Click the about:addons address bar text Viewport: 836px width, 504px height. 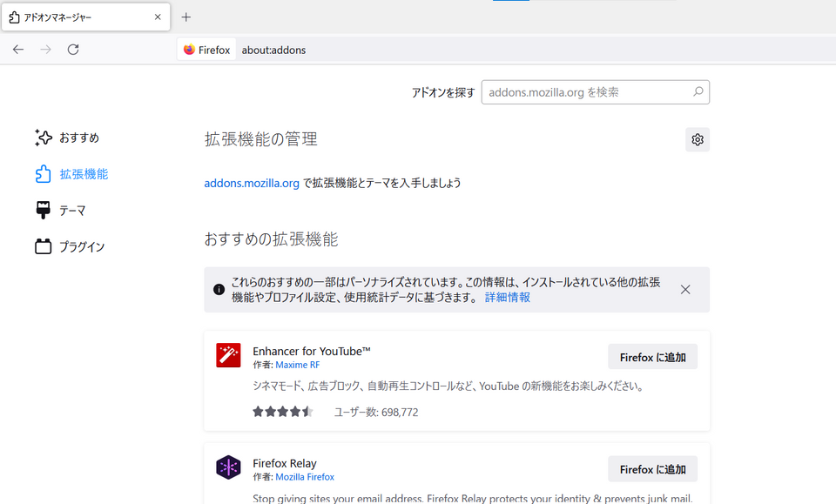(273, 50)
